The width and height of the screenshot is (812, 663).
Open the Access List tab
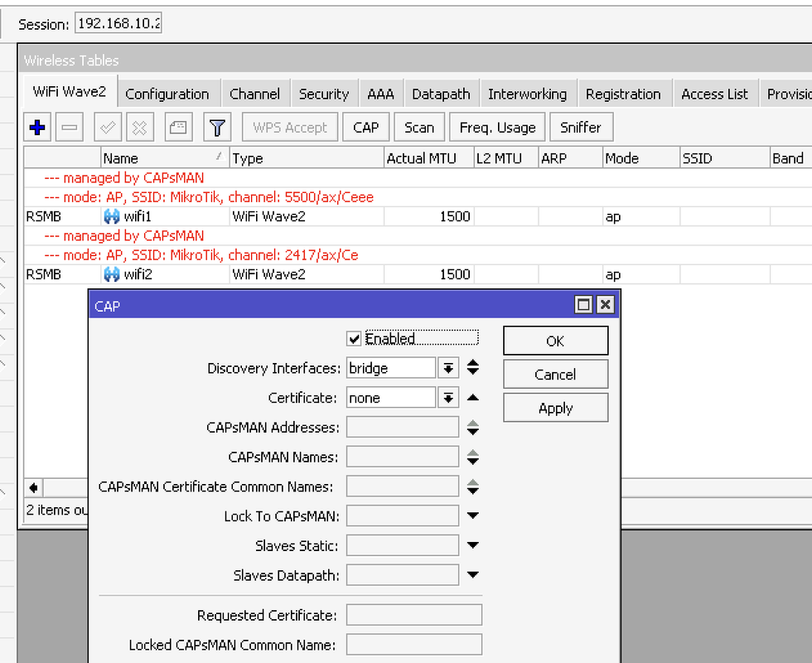(714, 94)
